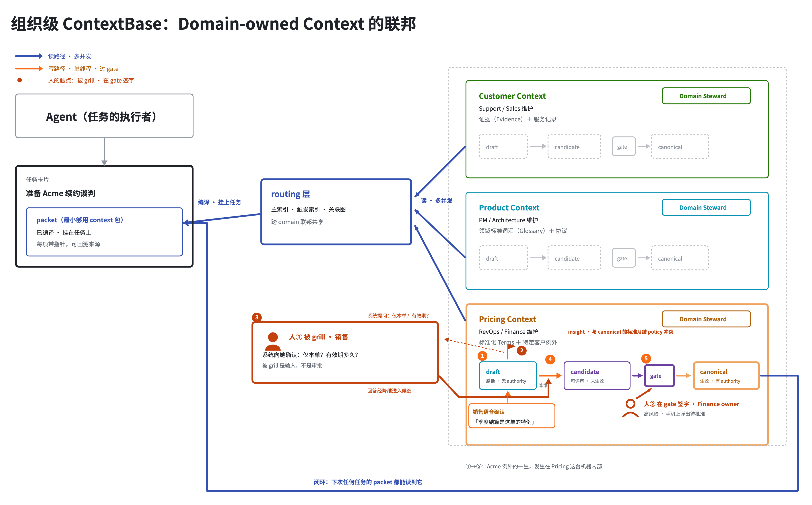Click the 人② 在 gate 签字 · Finance owner text
Image resolution: width=812 pixels, height=505 pixels.
(x=691, y=404)
